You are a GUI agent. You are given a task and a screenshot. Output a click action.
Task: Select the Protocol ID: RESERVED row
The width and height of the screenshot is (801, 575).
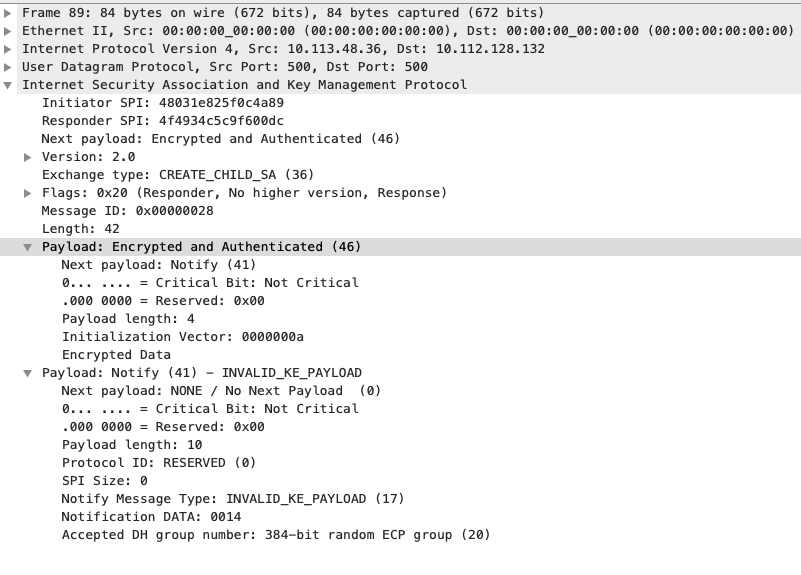pyautogui.click(x=158, y=463)
